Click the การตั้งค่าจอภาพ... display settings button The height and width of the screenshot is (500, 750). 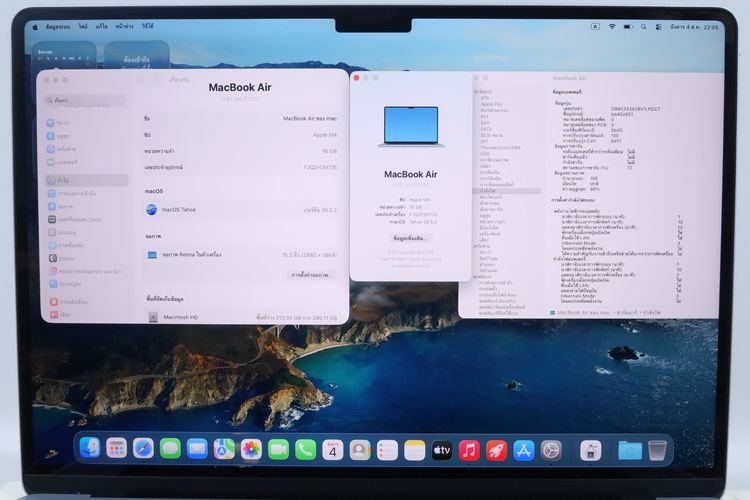(x=311, y=275)
